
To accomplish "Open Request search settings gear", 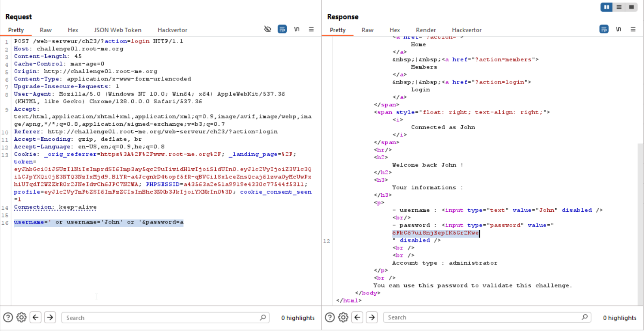I will point(22,318).
